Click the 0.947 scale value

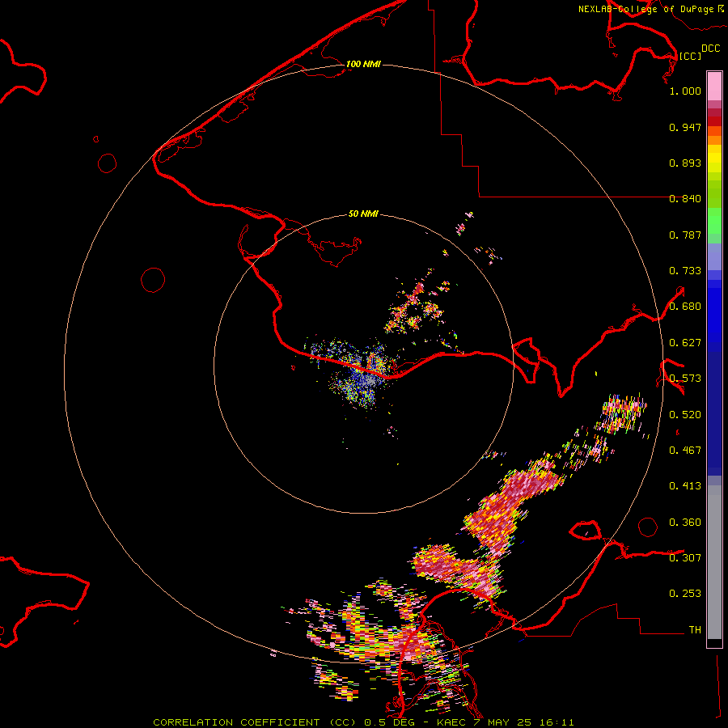[685, 127]
